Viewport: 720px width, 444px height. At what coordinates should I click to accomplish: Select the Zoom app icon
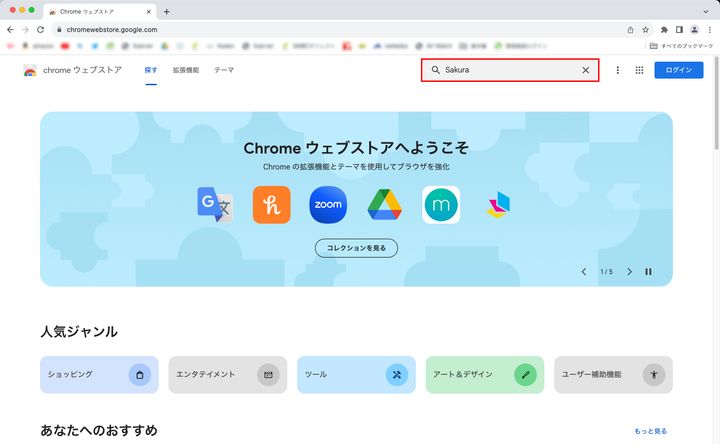(x=327, y=204)
